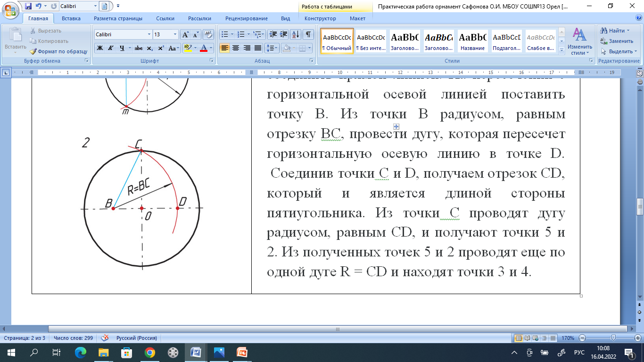The height and width of the screenshot is (362, 644).
Task: Click the Число слов: 299 indicator
Action: [x=73, y=338]
